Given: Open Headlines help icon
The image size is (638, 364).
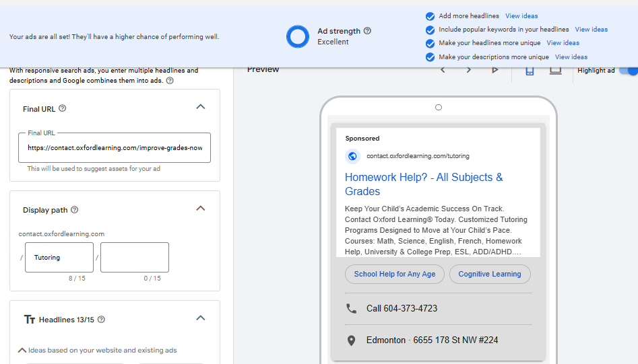Looking at the screenshot, I should [101, 320].
